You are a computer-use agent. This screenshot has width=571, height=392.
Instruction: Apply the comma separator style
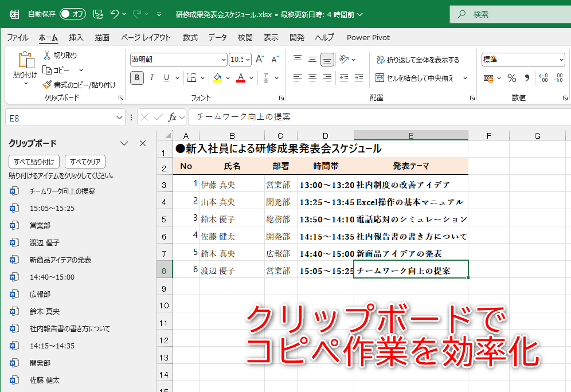tap(528, 77)
